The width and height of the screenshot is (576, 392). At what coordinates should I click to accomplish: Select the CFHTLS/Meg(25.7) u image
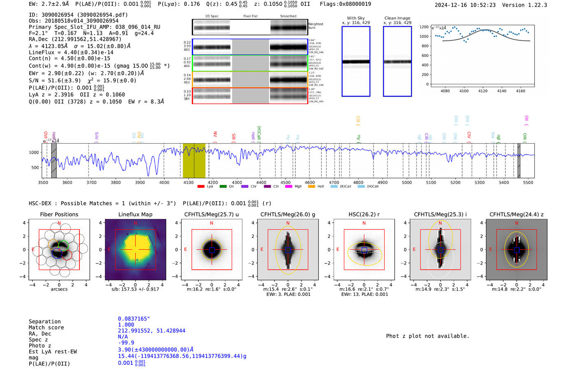click(x=211, y=250)
